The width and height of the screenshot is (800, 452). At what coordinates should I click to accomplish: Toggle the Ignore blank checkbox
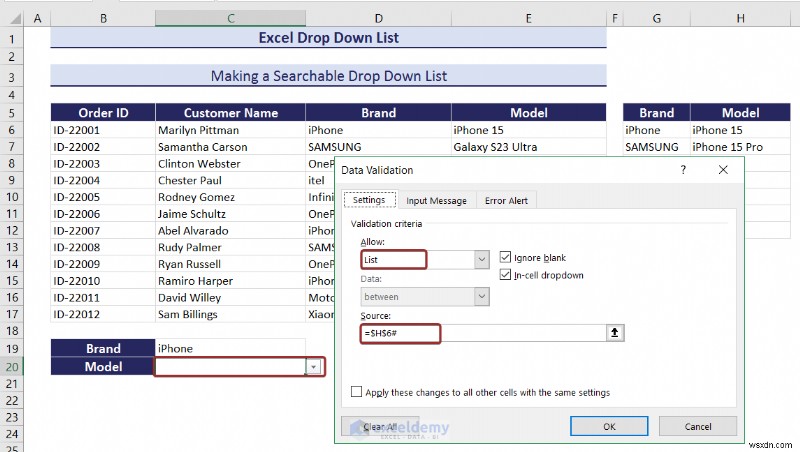pyautogui.click(x=505, y=257)
